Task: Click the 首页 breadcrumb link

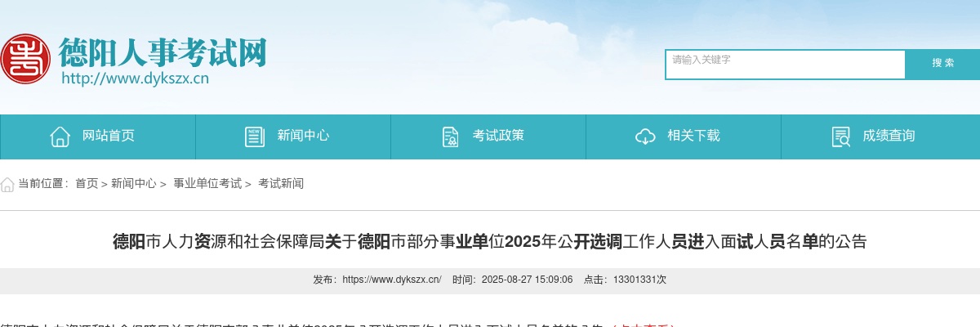Action: tap(87, 184)
